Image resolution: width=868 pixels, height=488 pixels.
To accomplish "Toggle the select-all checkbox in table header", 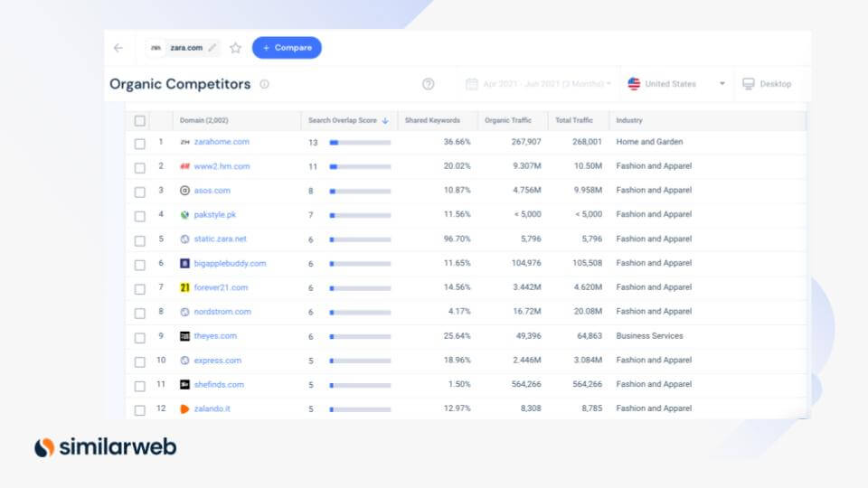I will [139, 120].
